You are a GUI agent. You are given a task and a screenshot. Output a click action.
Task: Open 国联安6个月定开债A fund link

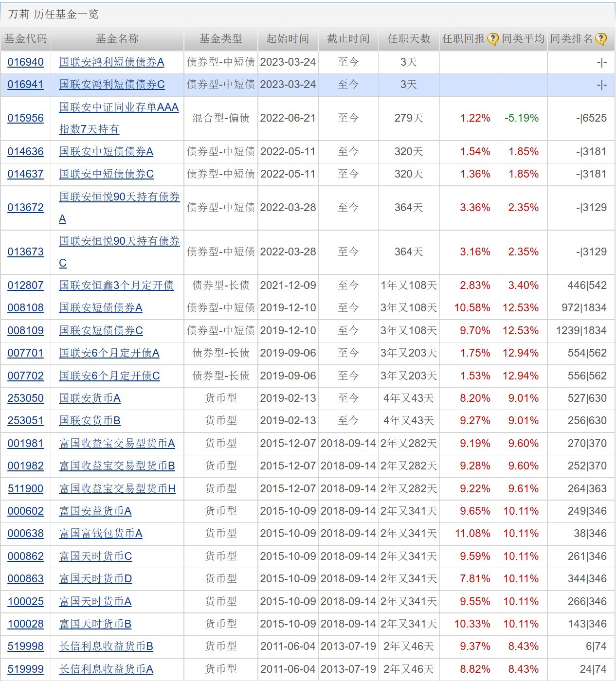(109, 353)
